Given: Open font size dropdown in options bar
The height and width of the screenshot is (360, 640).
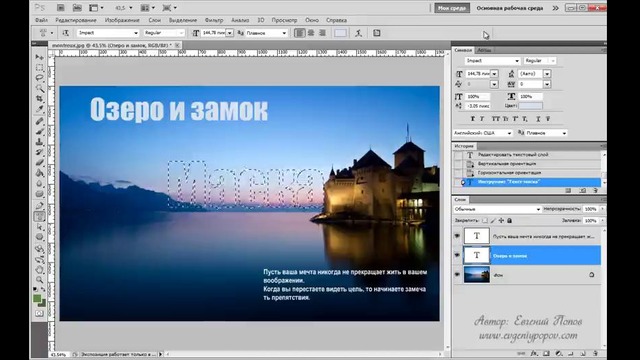Looking at the screenshot, I should [229, 33].
